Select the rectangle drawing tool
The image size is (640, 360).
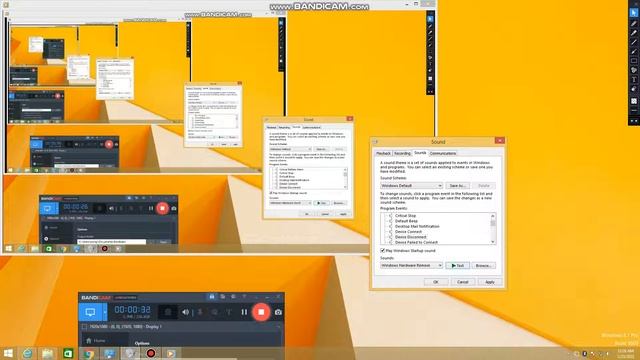633,61
